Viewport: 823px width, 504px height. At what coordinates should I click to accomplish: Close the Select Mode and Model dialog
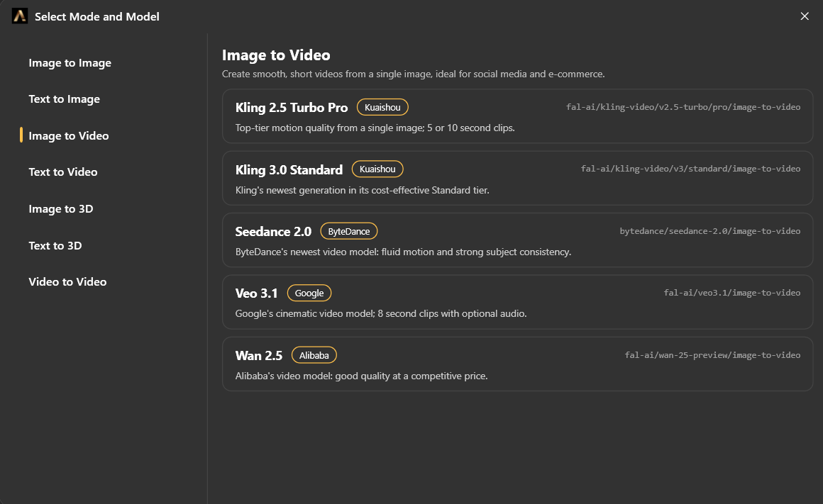804,16
